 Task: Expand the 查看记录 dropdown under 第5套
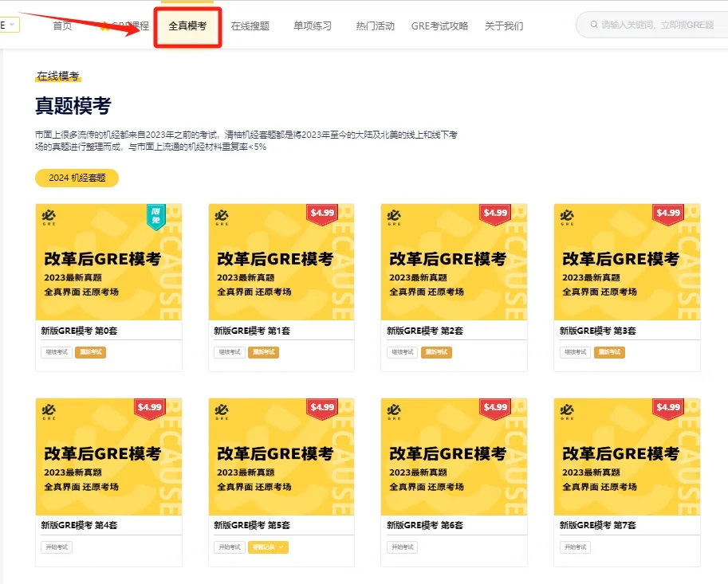pos(268,547)
